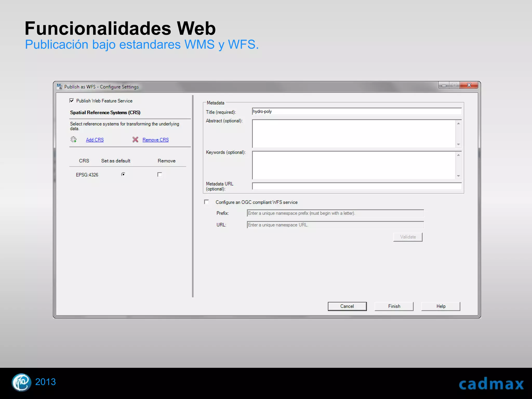Click Abstract scrollbar down arrow

tap(458, 144)
